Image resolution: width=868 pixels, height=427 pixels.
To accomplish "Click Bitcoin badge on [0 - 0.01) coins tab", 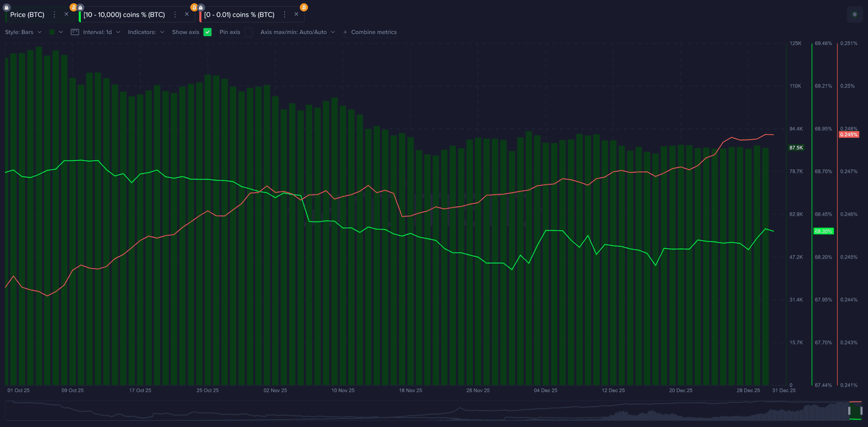I will [x=304, y=7].
